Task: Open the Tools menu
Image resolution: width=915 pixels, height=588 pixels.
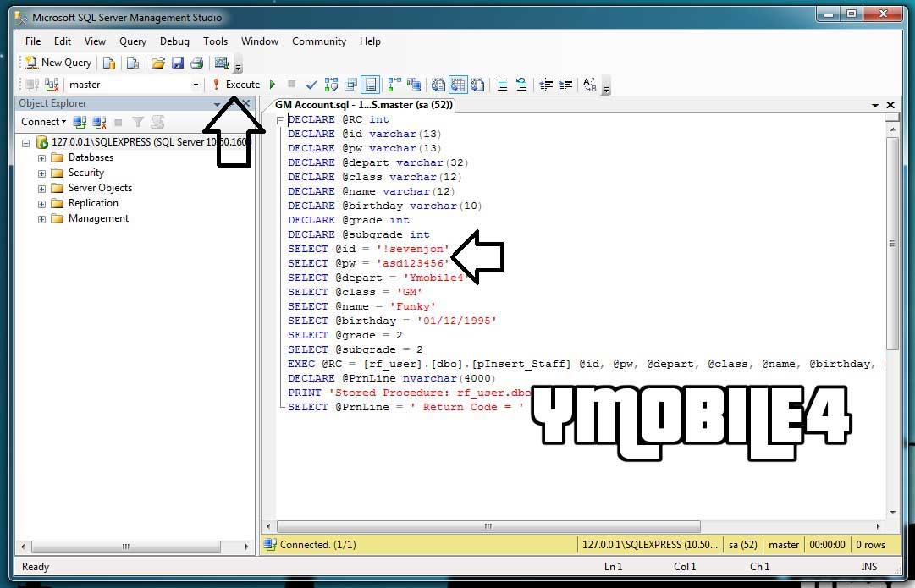Action: [215, 41]
